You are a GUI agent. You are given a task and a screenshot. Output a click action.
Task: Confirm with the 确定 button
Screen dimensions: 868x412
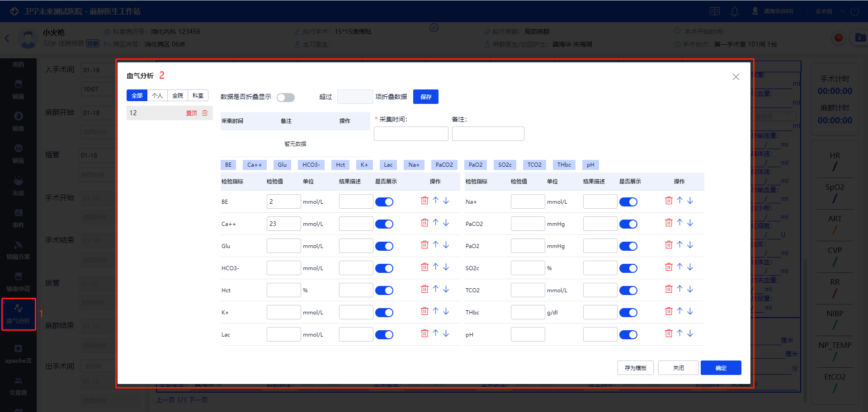point(721,368)
